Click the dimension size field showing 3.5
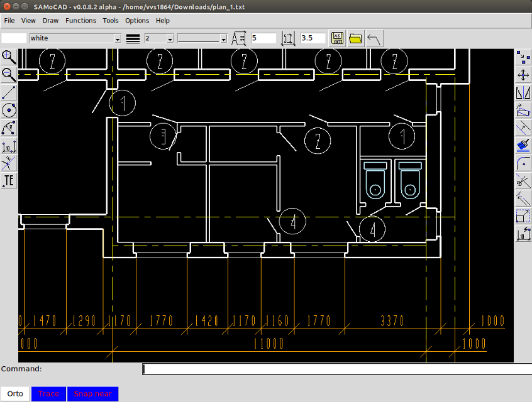This screenshot has width=532, height=402. pos(313,38)
